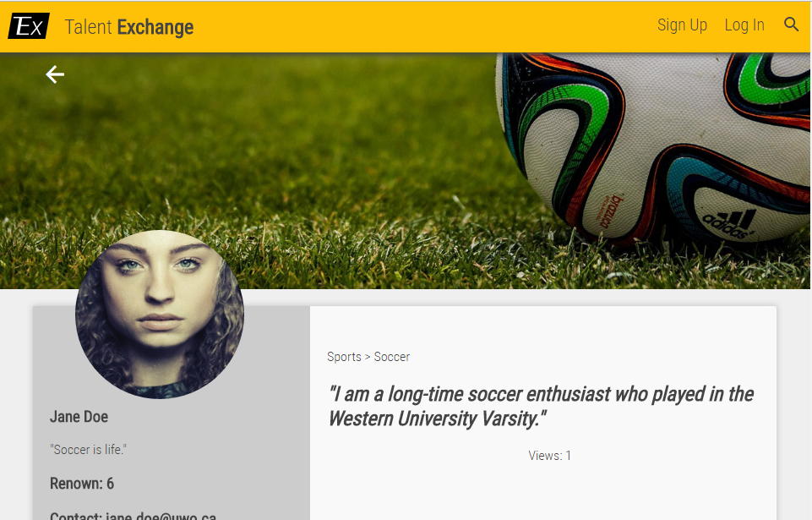Click the Views: 1 counter
This screenshot has height=520, width=812.
(549, 456)
